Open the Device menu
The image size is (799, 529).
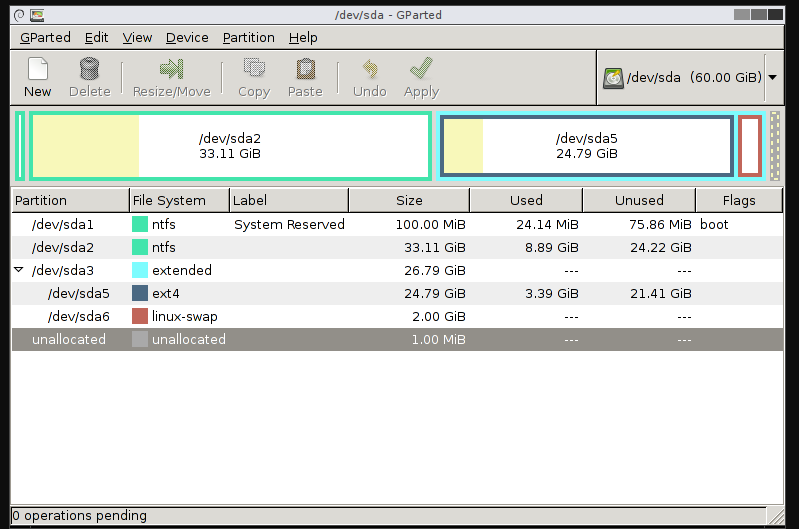coord(187,38)
